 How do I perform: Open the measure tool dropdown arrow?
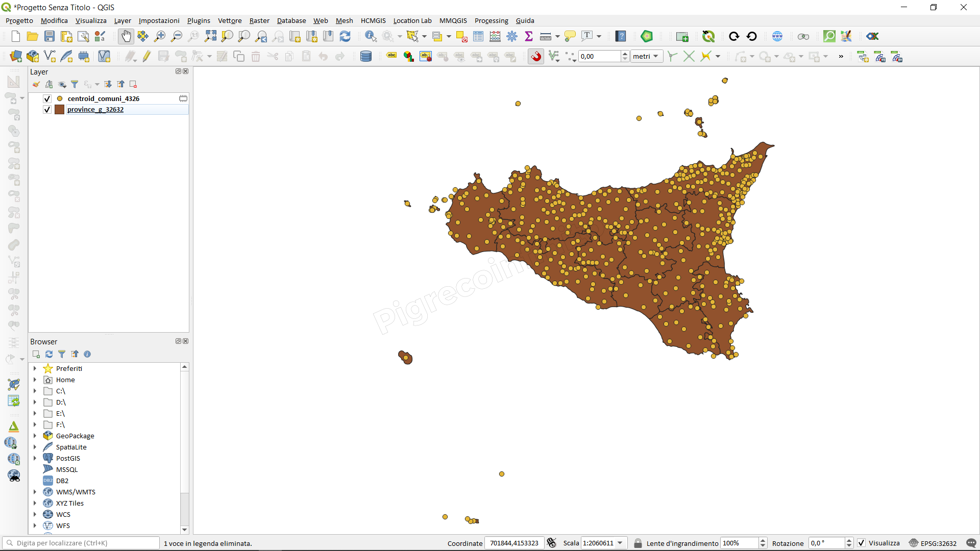click(557, 36)
